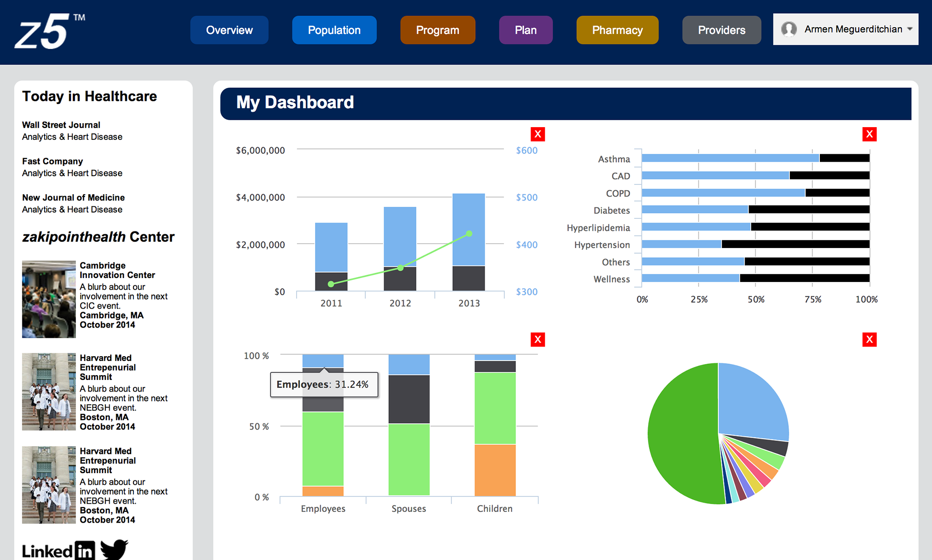Click the orange Children bar segment
Viewport: 932px width, 560px height.
[x=495, y=470]
